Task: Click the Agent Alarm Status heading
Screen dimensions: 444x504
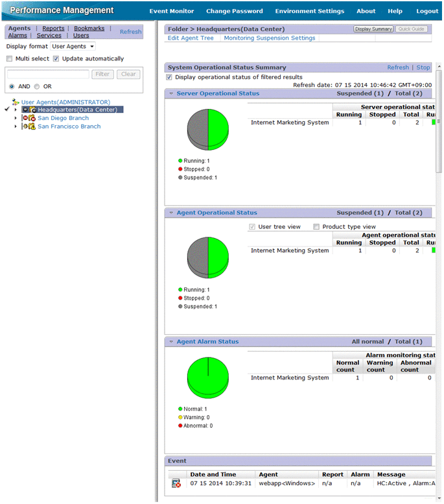Action: (x=208, y=342)
